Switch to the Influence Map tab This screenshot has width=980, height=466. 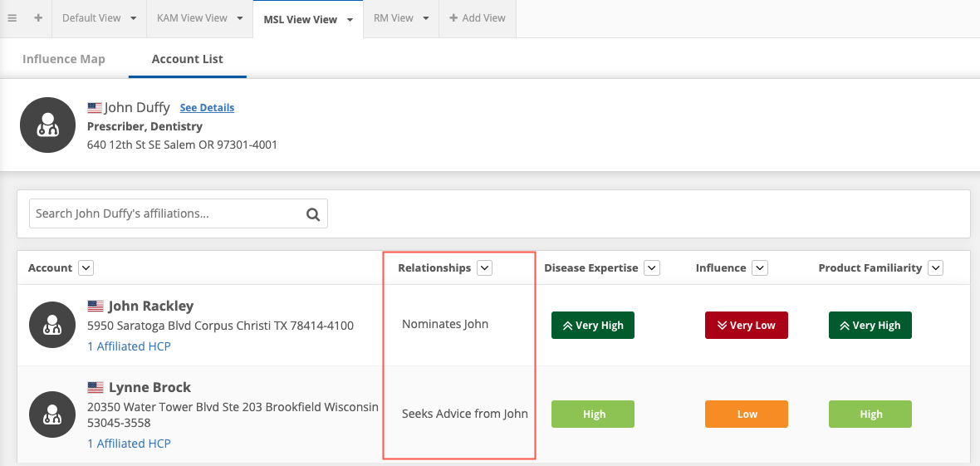click(64, 60)
